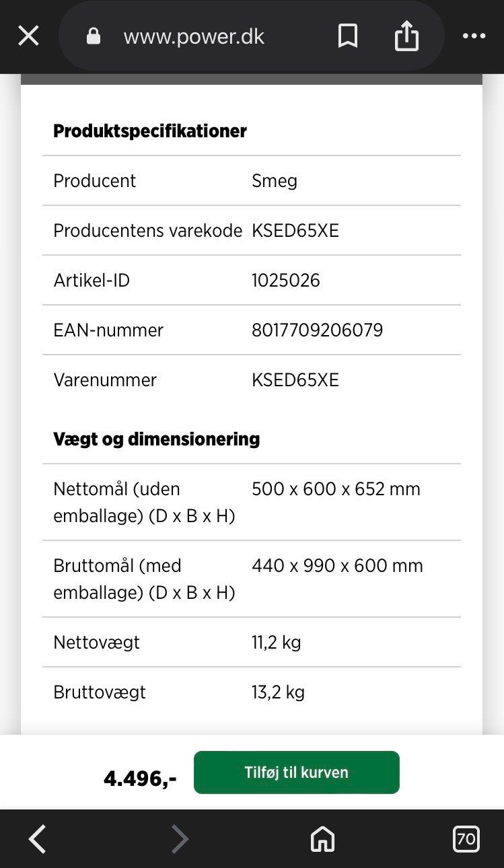Tap the Nettomål value 500 x 600 x 652 mm
Screen dimensions: 504x868
336,489
